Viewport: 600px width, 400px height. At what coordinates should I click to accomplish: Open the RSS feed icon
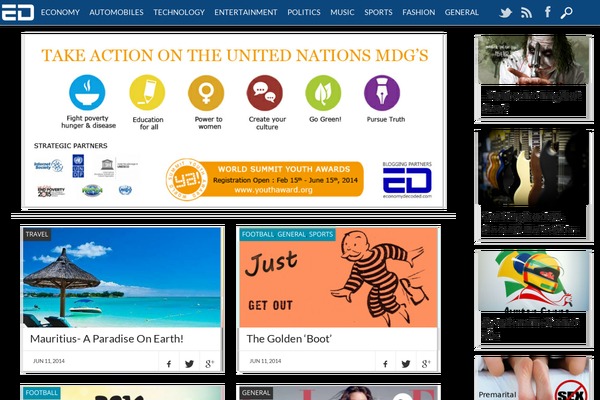[527, 13]
